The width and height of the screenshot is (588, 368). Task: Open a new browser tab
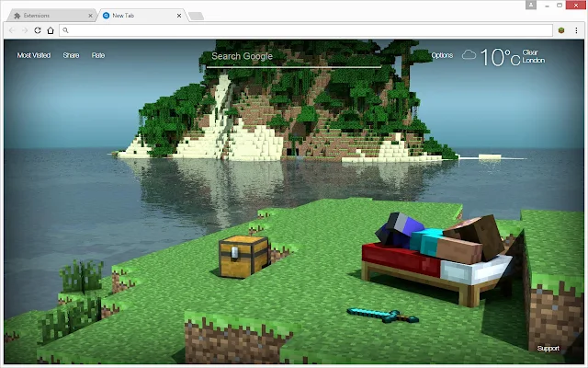click(x=196, y=16)
